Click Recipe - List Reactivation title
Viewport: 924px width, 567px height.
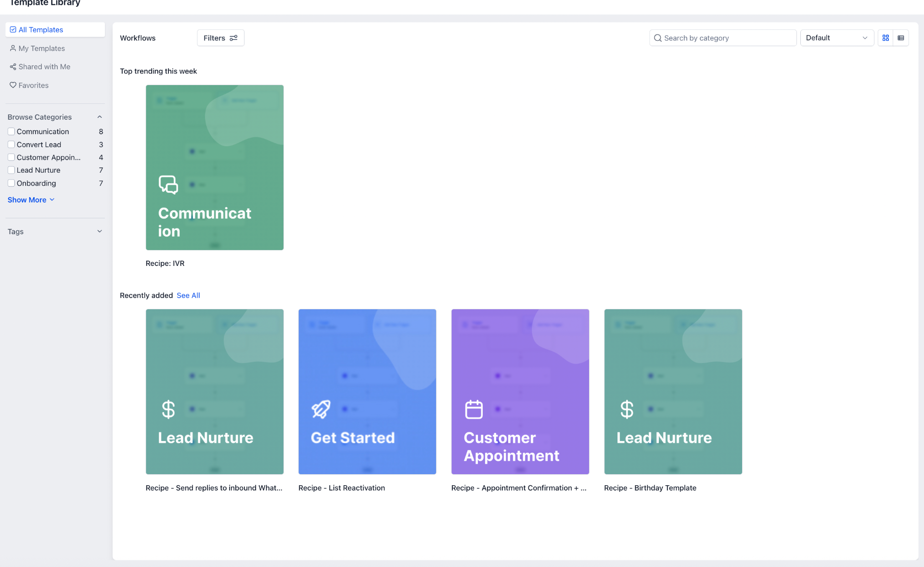point(342,488)
